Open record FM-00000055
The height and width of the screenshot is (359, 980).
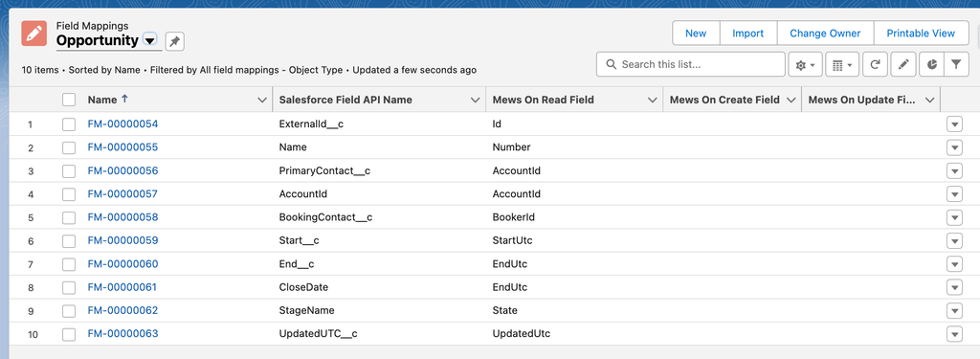123,147
